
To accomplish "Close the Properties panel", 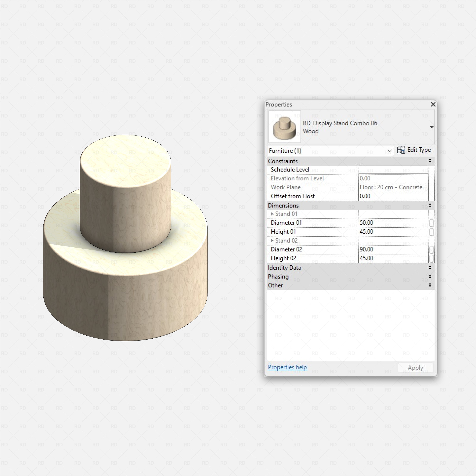I will click(433, 104).
